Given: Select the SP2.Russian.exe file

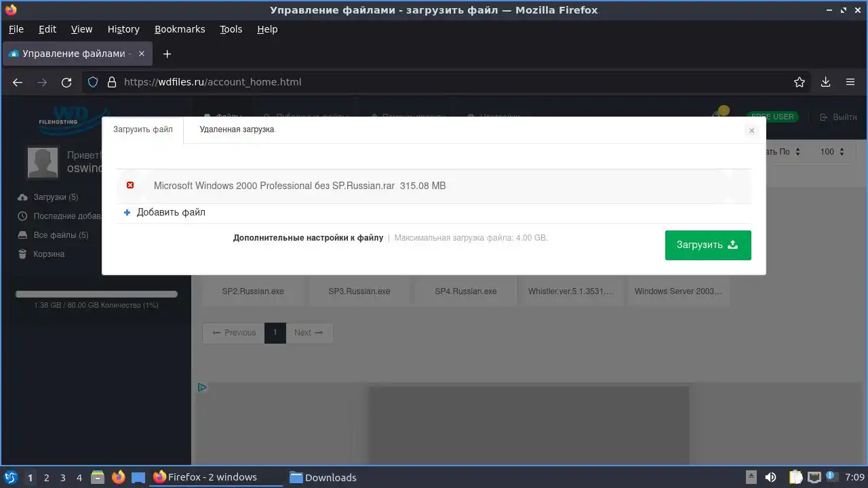Looking at the screenshot, I should click(253, 291).
